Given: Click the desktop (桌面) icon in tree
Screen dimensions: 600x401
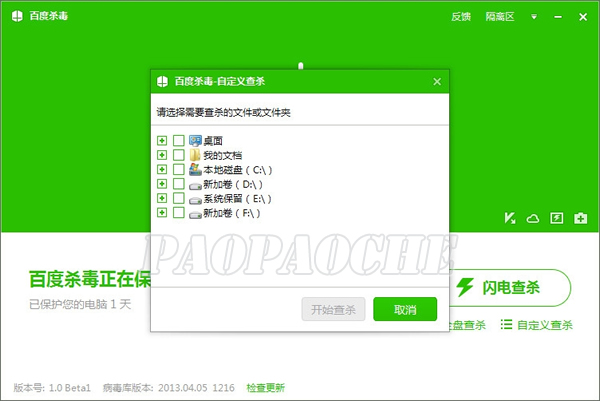Looking at the screenshot, I should [195, 141].
